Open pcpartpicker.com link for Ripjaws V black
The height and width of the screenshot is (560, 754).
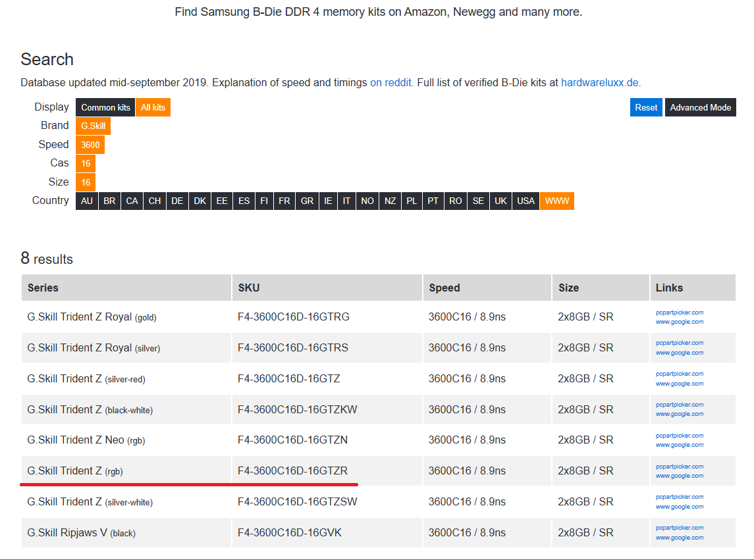pyautogui.click(x=680, y=528)
